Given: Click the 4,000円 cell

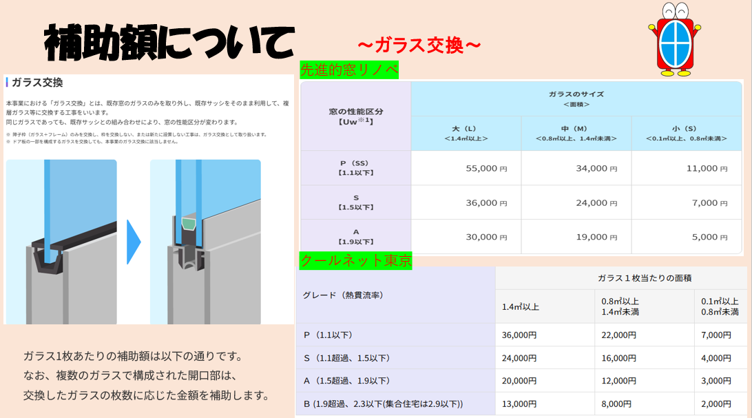Looking at the screenshot, I should click(721, 358).
